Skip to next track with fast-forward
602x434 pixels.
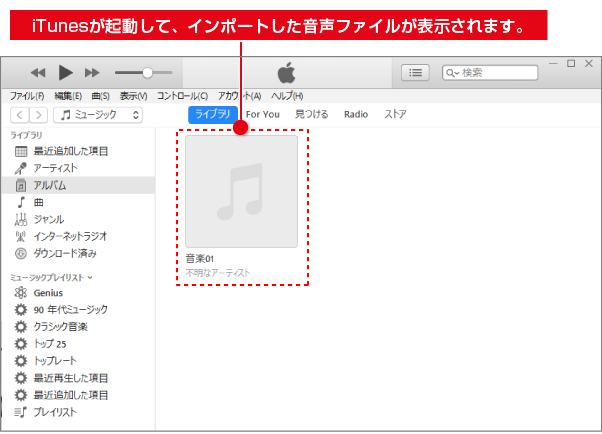[x=92, y=73]
